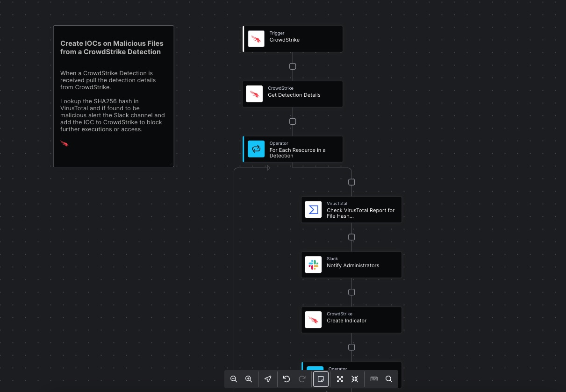Viewport: 566px width, 392px height.
Task: Click the connector handle below the Trigger node
Action: [293, 66]
